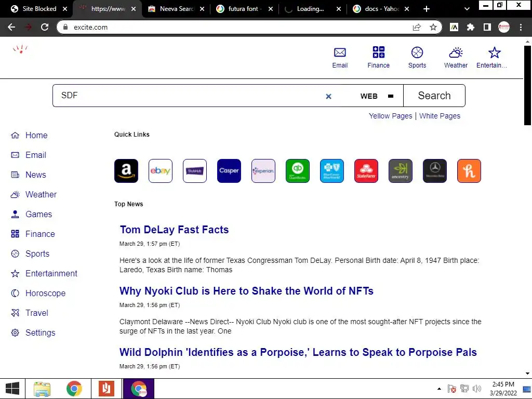
Task: Open the volume control in system tray
Action: pos(477,389)
